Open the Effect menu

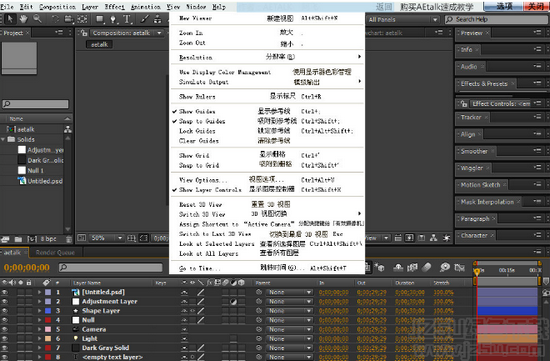click(x=114, y=7)
